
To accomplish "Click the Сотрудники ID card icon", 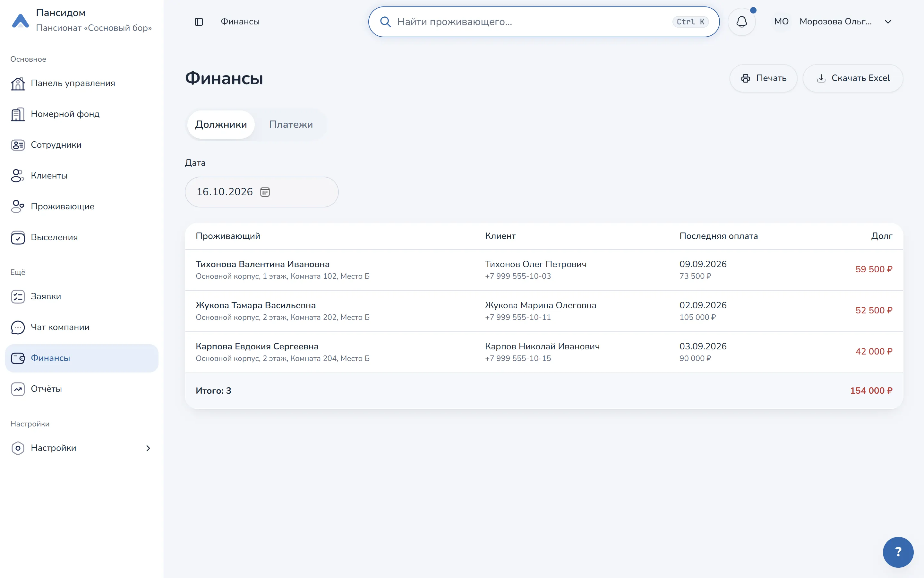I will click(18, 145).
